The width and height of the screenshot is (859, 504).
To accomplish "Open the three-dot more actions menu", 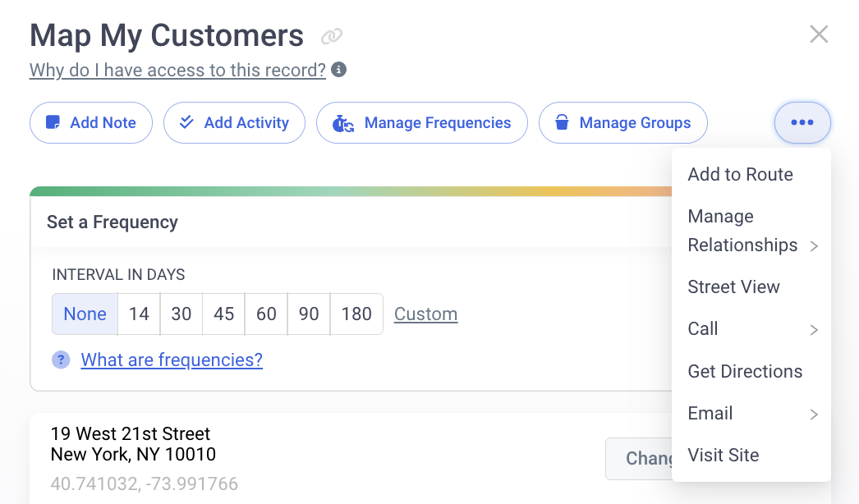I will 802,122.
